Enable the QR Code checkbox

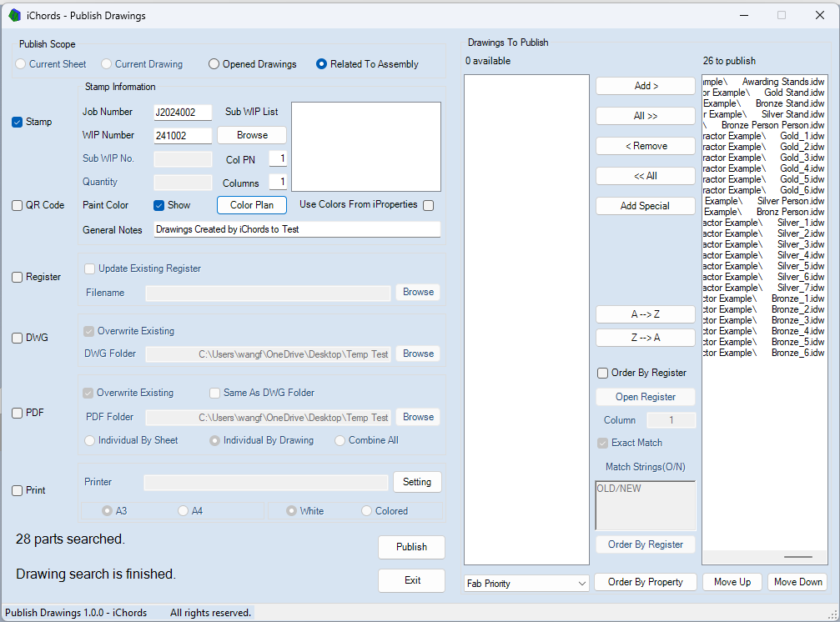(x=38, y=205)
